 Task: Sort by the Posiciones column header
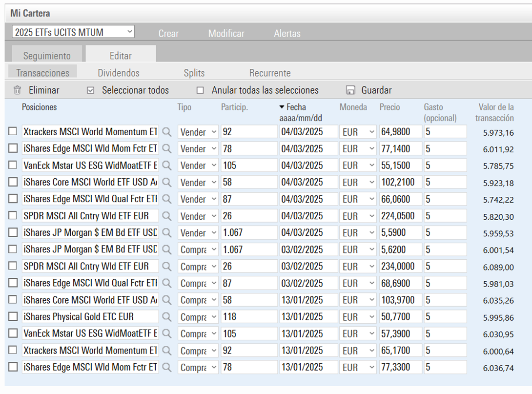point(40,107)
